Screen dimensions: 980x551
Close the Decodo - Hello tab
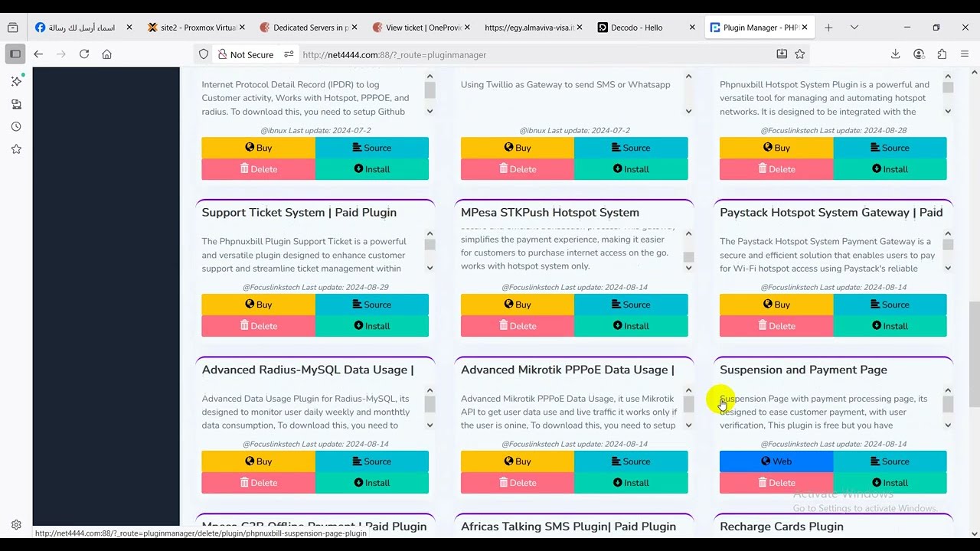[692, 28]
